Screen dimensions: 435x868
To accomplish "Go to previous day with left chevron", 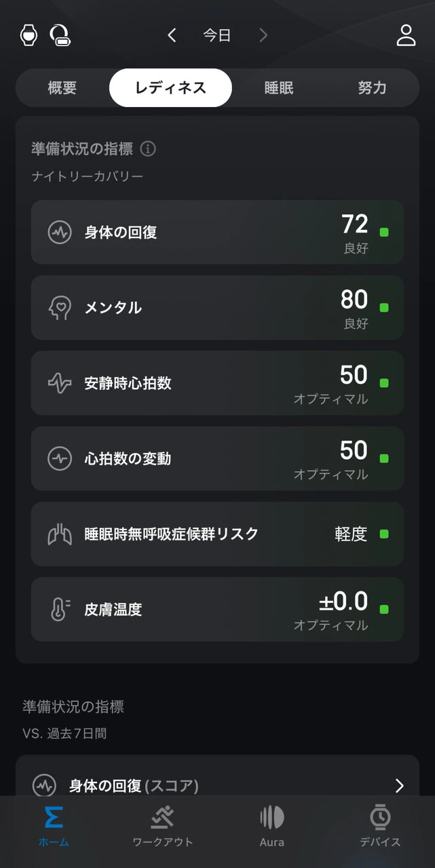I will pyautogui.click(x=172, y=35).
